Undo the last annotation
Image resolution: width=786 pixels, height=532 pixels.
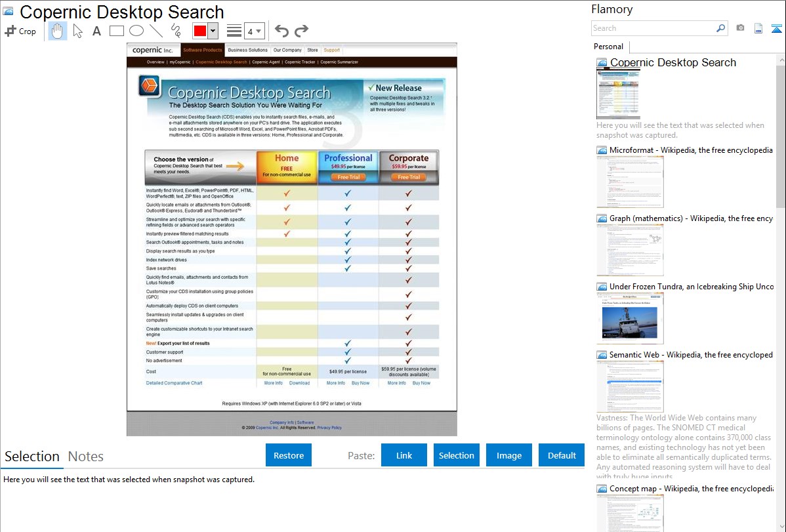click(281, 31)
